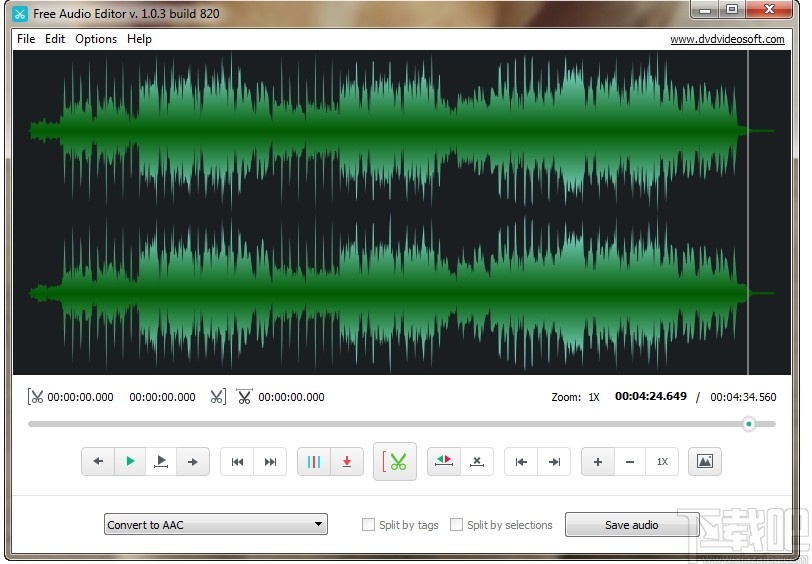Click the red download arrow icon
812x564 pixels.
tap(347, 461)
